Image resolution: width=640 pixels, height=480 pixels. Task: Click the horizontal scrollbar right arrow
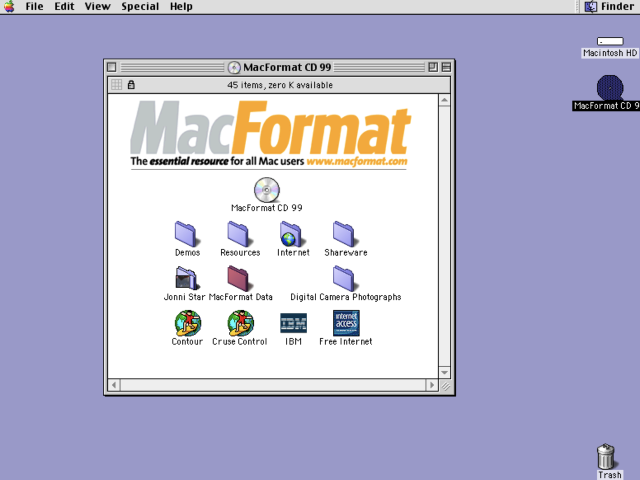point(432,385)
